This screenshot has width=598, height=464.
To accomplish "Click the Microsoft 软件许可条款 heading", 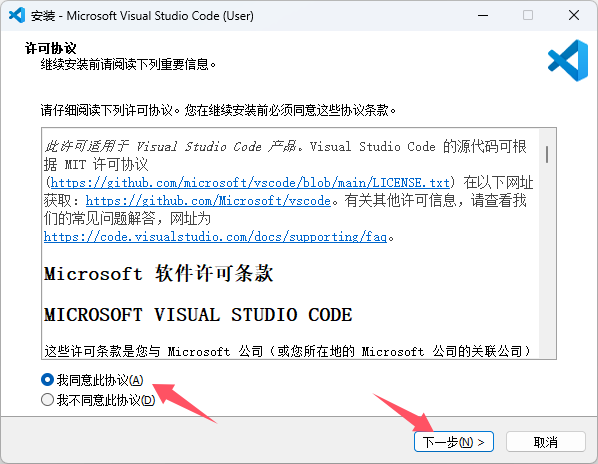I will pyautogui.click(x=158, y=273).
